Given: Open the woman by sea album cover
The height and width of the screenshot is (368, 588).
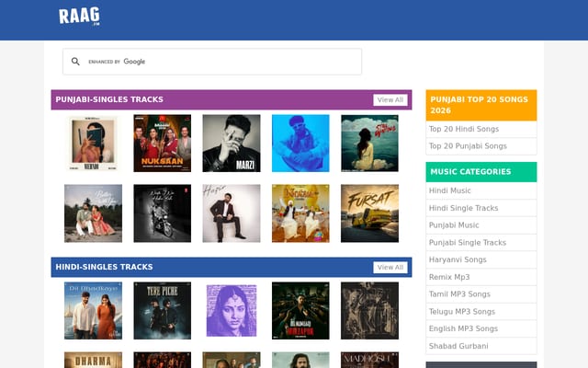Looking at the screenshot, I should click(369, 144).
